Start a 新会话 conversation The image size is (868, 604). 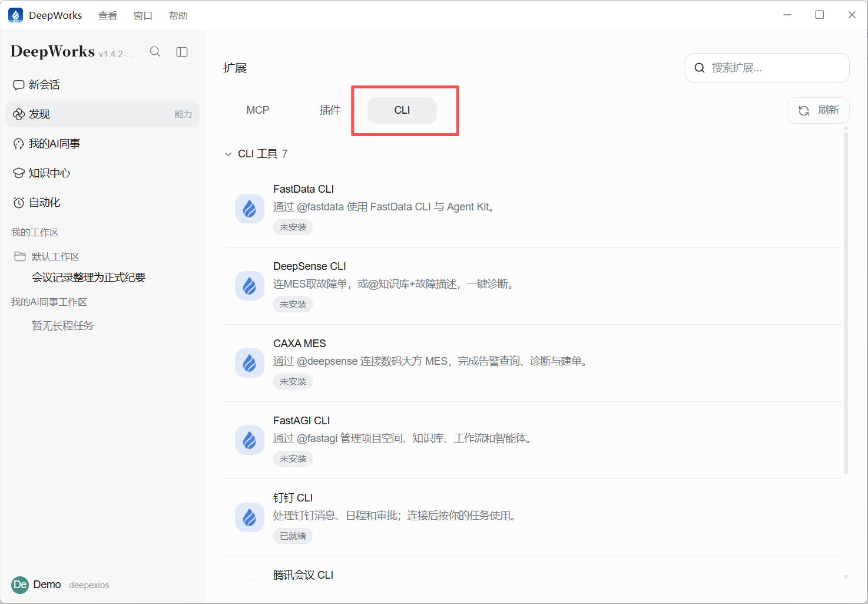click(x=102, y=85)
